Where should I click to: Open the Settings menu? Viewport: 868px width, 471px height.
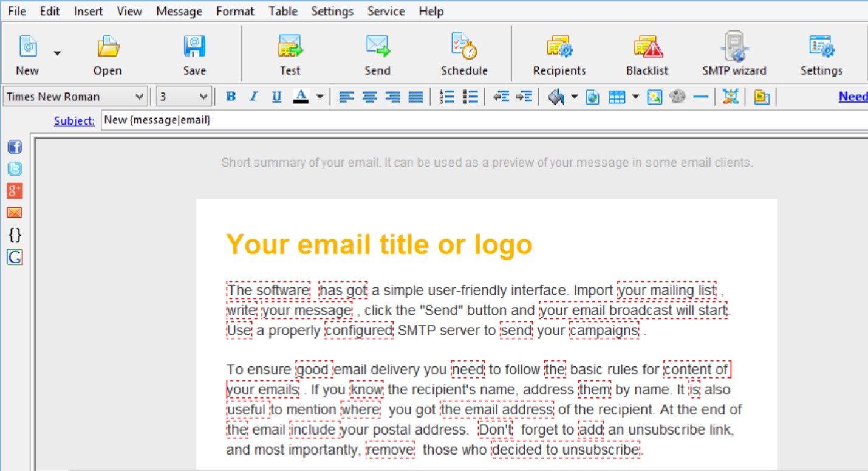pyautogui.click(x=332, y=11)
